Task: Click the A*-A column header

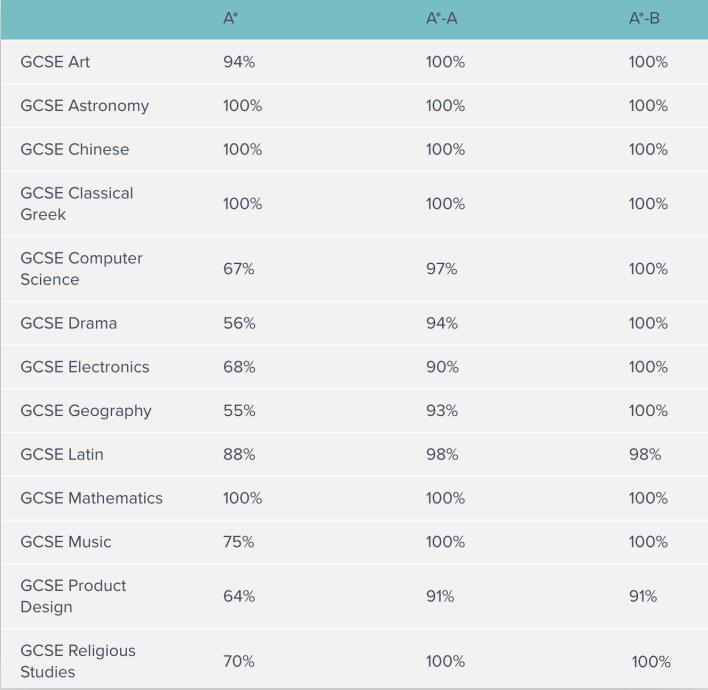Action: [441, 19]
